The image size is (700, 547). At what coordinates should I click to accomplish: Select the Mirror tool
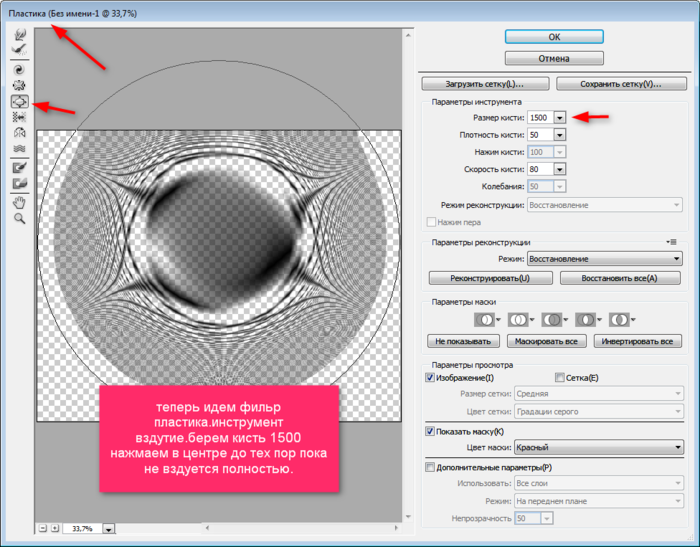(19, 133)
